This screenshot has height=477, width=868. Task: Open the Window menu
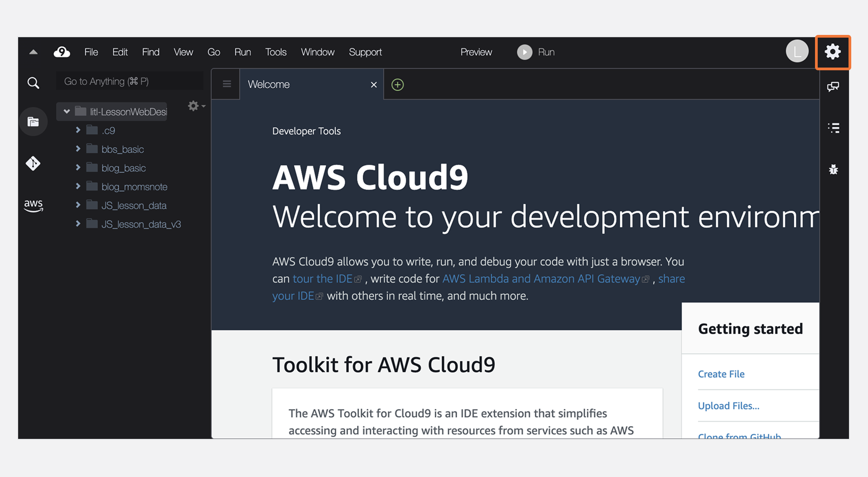tap(318, 52)
